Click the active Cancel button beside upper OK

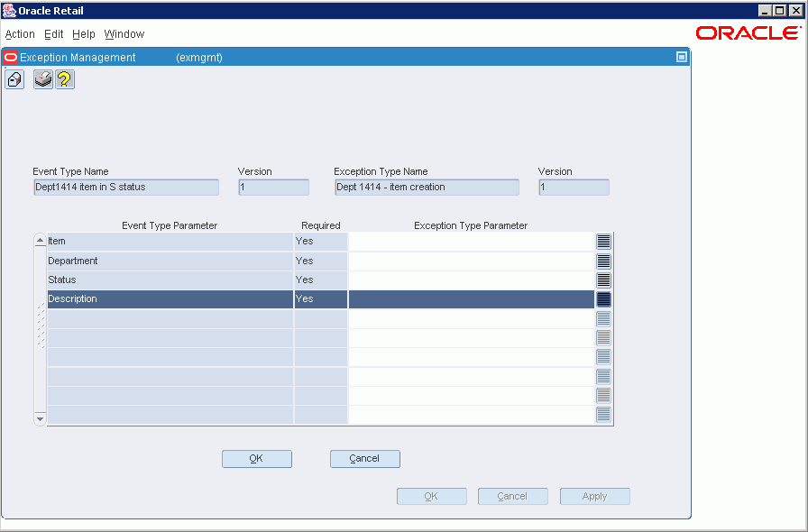pos(365,459)
